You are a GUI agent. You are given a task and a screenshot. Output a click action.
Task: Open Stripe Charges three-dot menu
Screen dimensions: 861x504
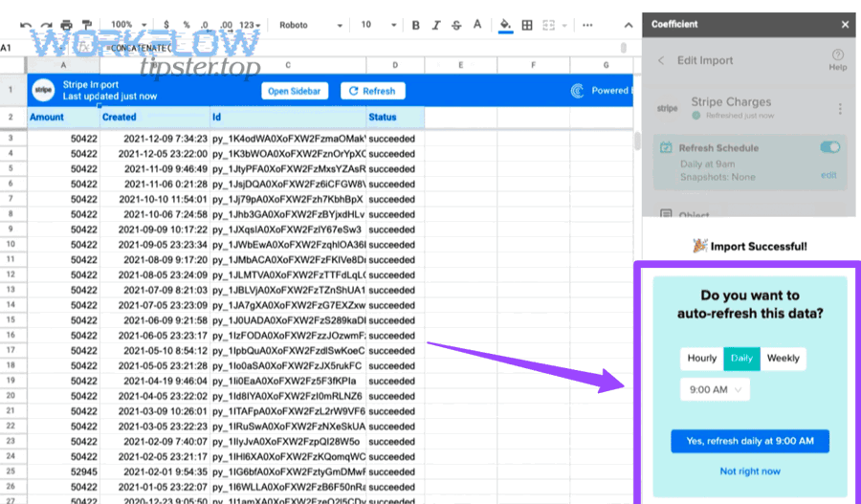point(840,109)
